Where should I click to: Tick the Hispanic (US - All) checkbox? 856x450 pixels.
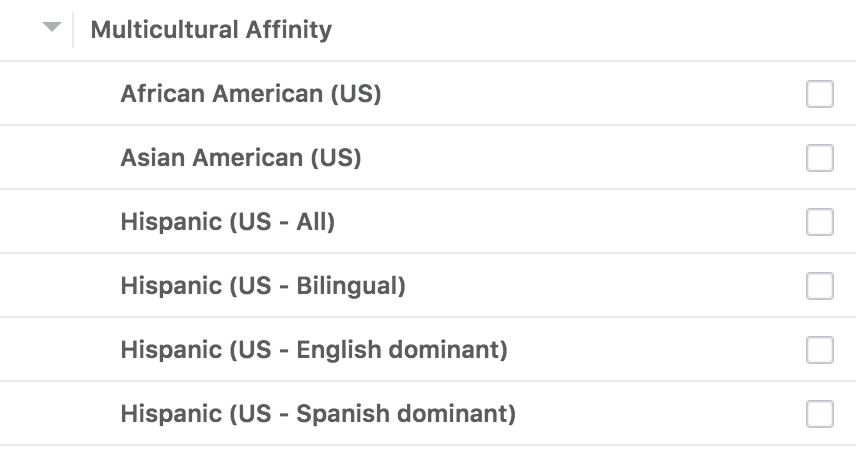click(x=819, y=222)
